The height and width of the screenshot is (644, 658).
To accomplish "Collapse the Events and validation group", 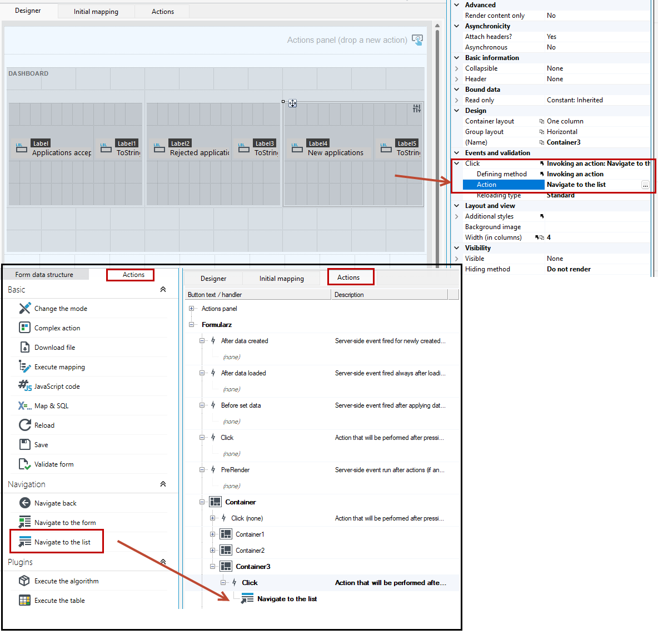I will pos(457,153).
